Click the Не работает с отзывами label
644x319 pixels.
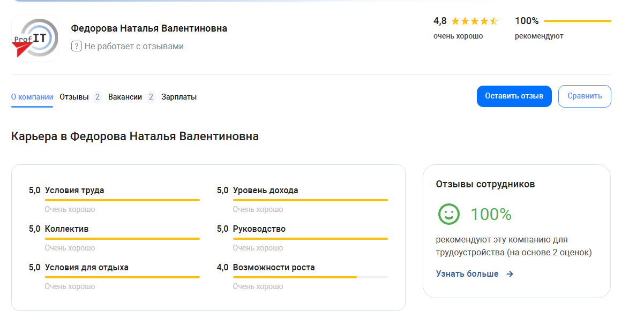[134, 47]
